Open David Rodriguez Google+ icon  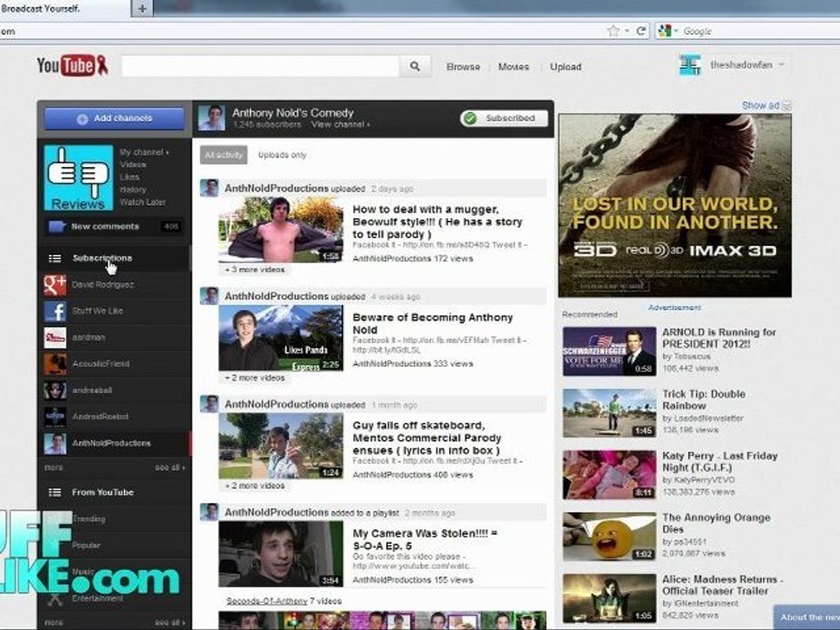54,284
